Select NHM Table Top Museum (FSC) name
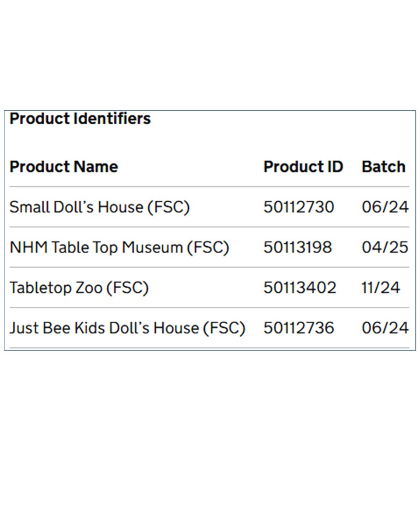The image size is (420, 525). tap(119, 248)
